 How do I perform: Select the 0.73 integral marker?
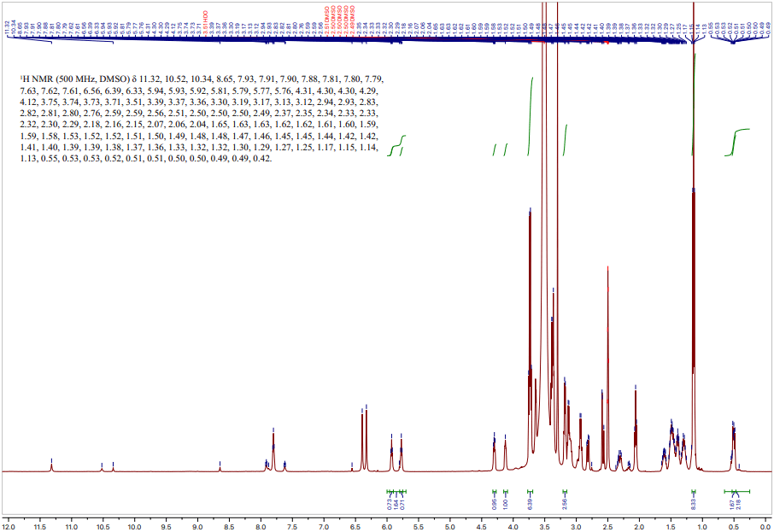[x=390, y=503]
